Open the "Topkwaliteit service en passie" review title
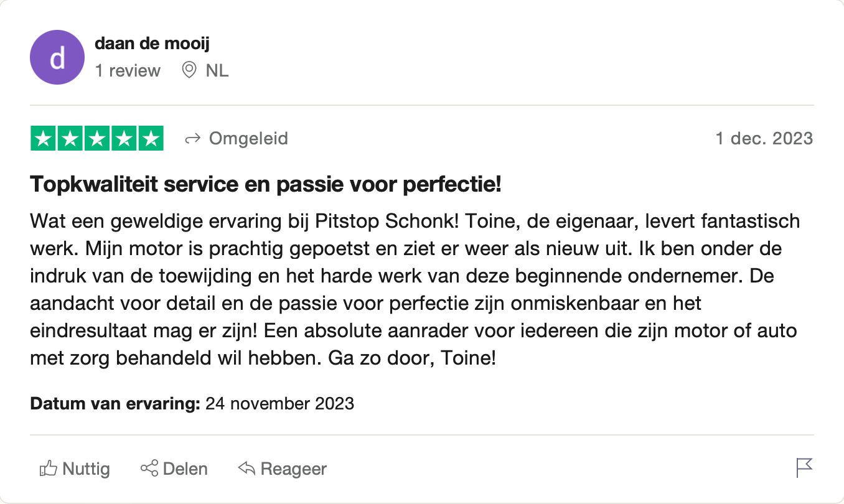The width and height of the screenshot is (844, 504). point(266,184)
